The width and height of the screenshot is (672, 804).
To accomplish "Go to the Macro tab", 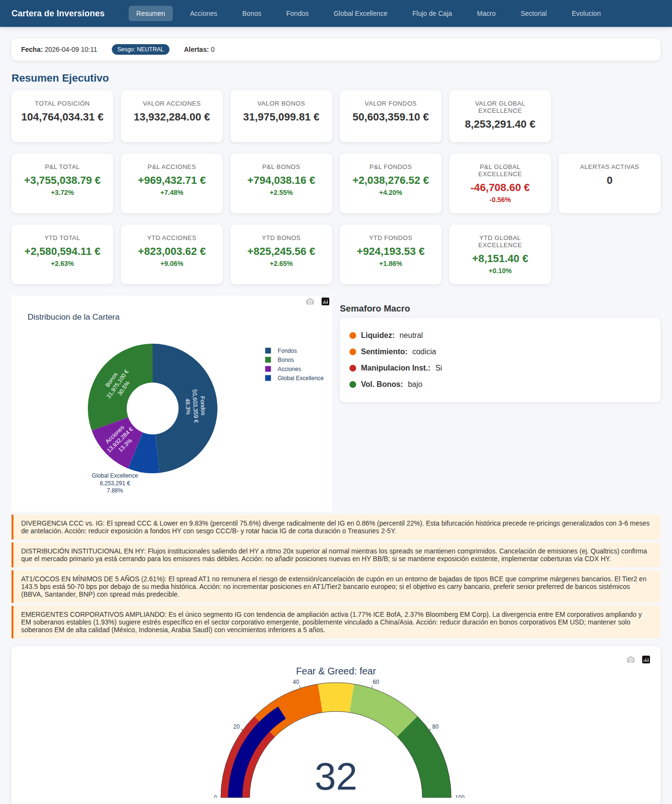I will click(486, 13).
